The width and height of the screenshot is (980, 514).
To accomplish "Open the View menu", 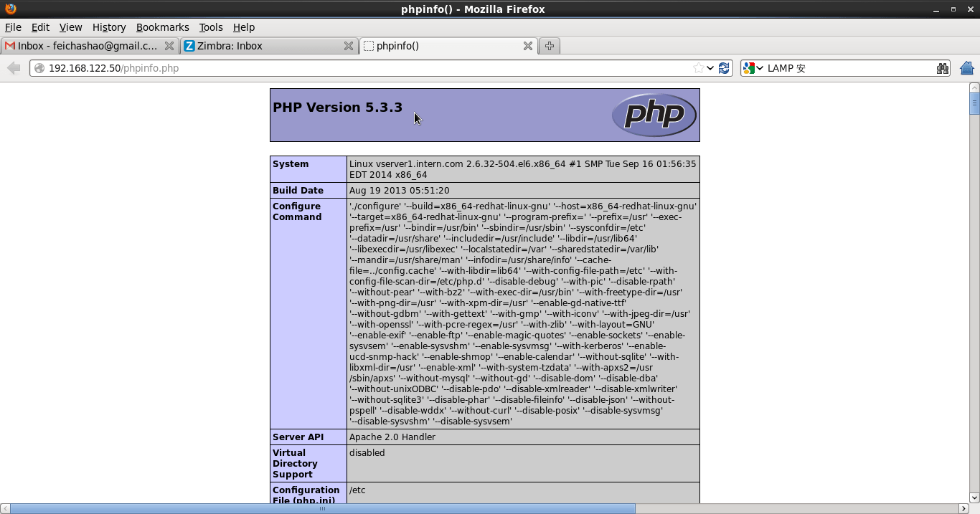I will tap(70, 27).
